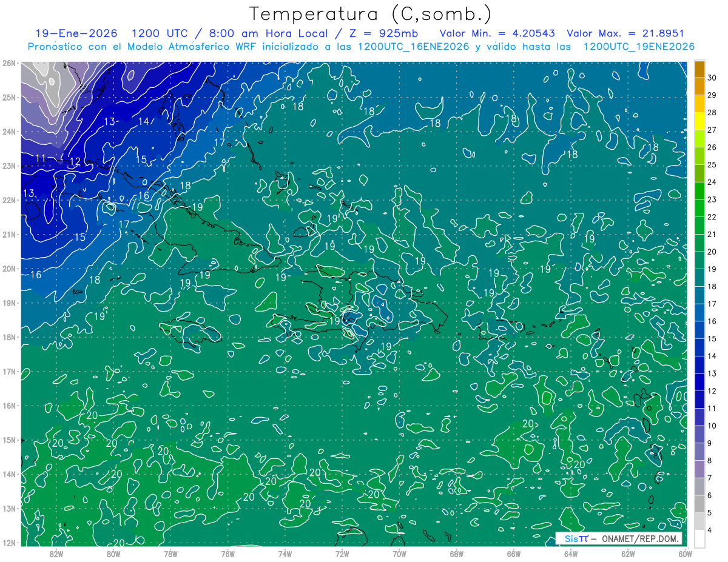Screen dimensions: 728x562
Task: Click the longitude label "70W"
Action: pos(399,554)
